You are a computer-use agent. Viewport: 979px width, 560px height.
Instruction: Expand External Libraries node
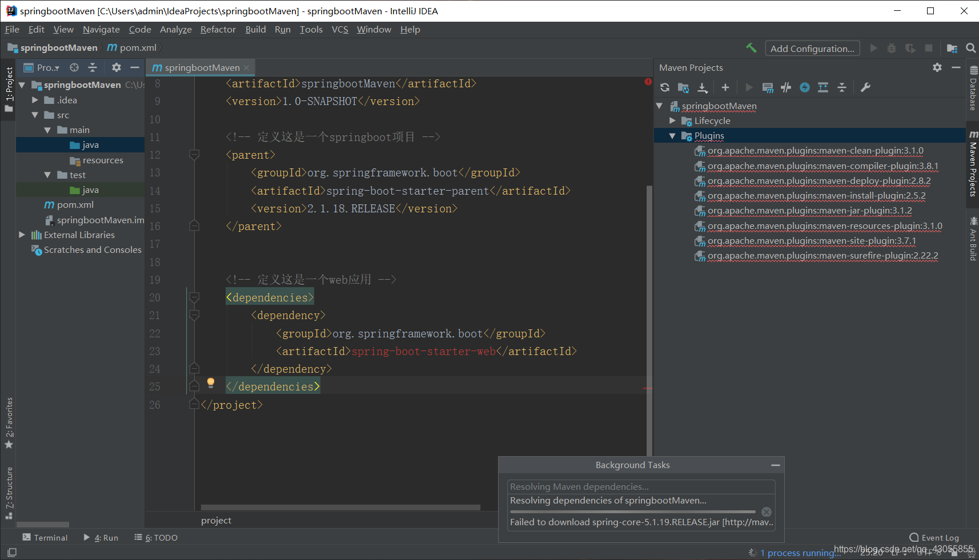tap(22, 235)
